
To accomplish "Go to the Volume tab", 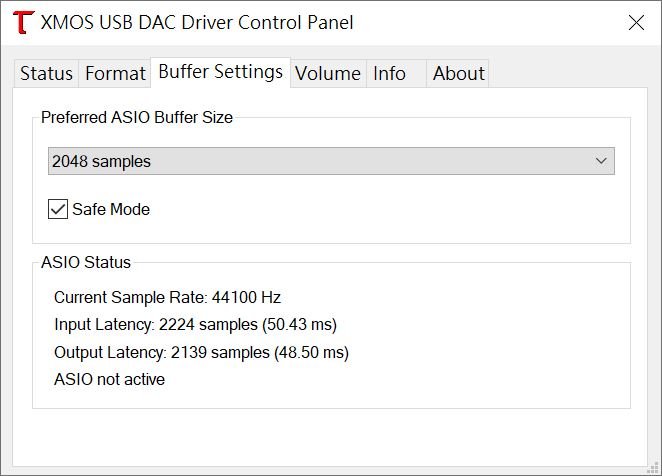I will click(x=328, y=73).
